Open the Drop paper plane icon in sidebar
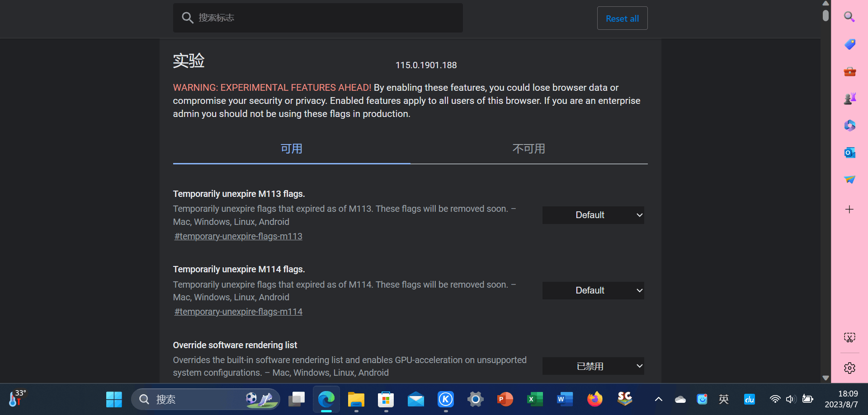 coord(849,179)
